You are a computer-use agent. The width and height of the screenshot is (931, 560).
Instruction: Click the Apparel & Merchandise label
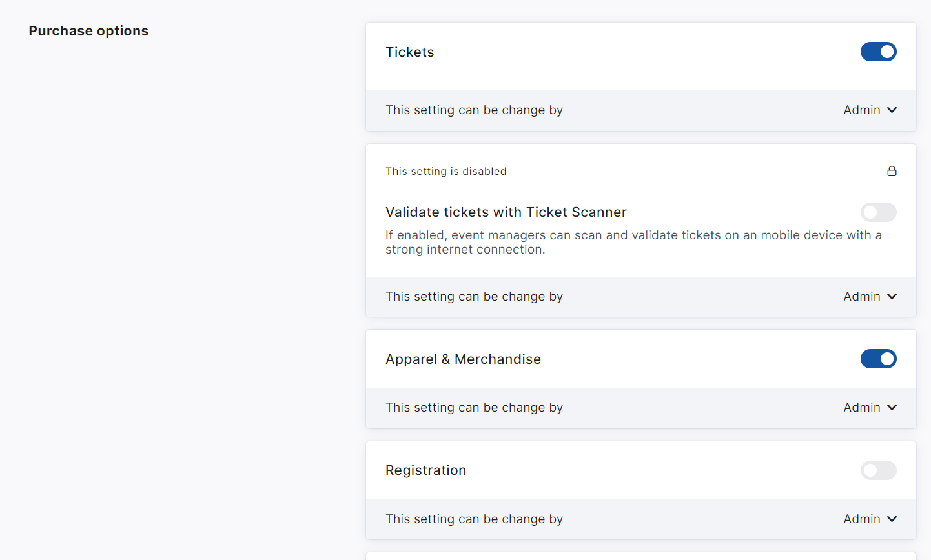(x=463, y=359)
